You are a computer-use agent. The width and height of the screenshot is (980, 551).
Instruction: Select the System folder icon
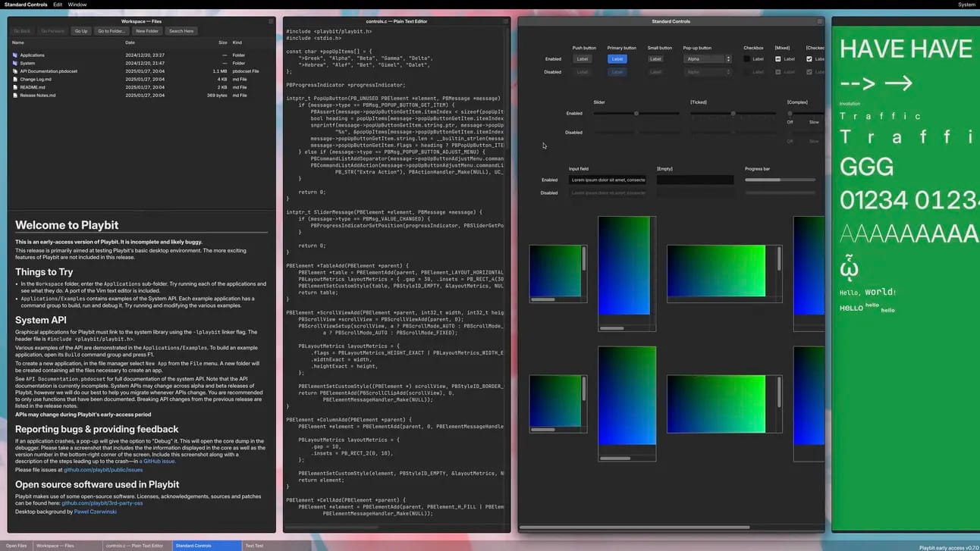click(15, 63)
